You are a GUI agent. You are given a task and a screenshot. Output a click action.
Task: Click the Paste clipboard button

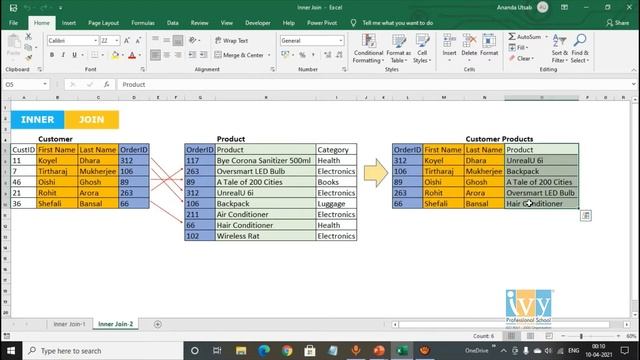coord(13,46)
